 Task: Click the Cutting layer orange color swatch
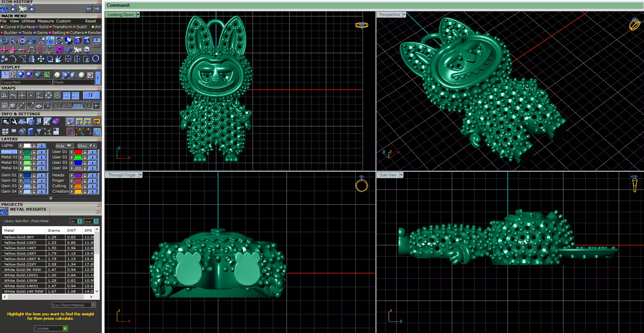(78, 186)
